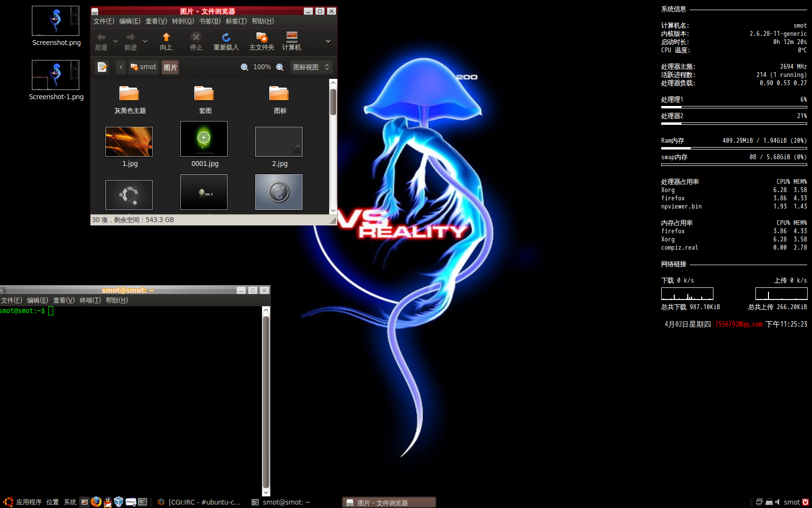The height and width of the screenshot is (508, 812).
Task: Click the terminal vertical scrollbar thumb
Action: 266,402
